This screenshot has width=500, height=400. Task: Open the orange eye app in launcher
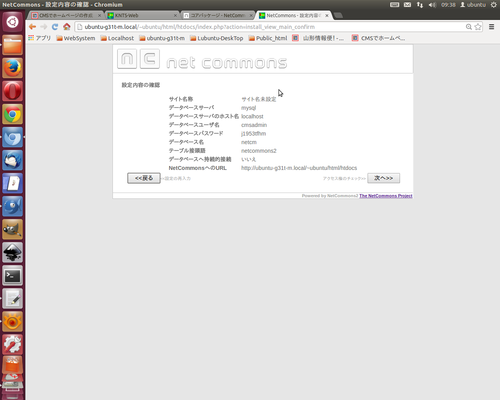pos(12,321)
